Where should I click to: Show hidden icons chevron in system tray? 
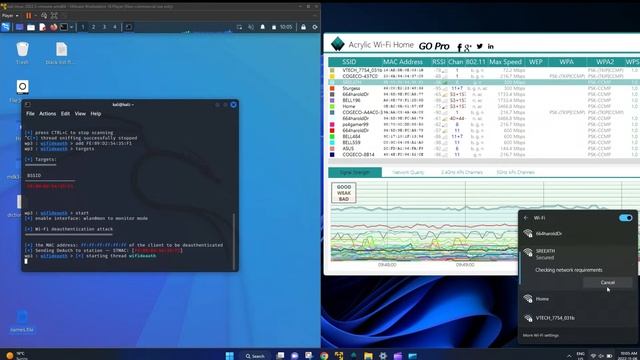(569, 356)
